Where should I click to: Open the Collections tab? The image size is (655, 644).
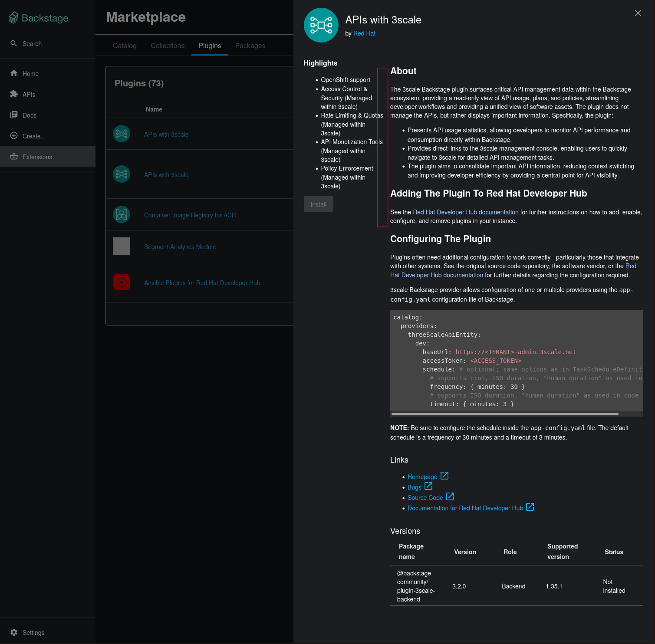(x=168, y=46)
